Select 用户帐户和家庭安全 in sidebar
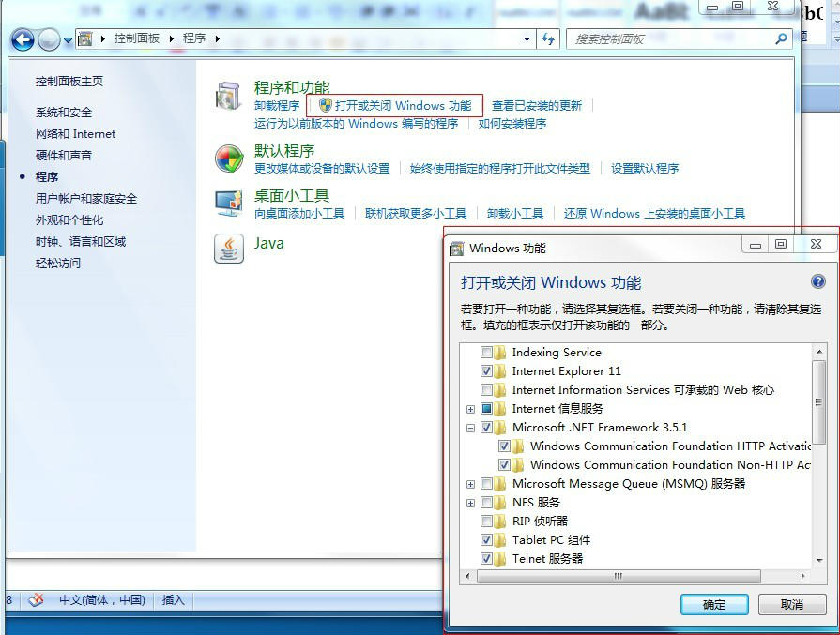The height and width of the screenshot is (635, 840). (x=86, y=199)
